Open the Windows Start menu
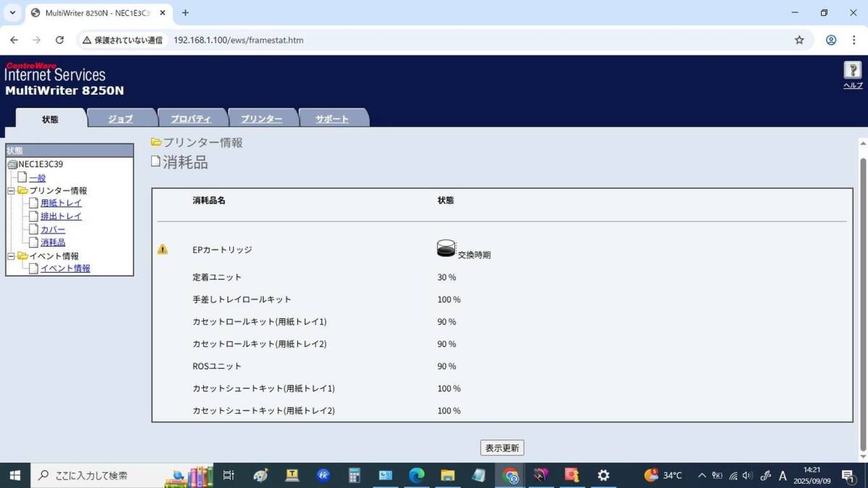868x488 pixels. click(x=14, y=475)
